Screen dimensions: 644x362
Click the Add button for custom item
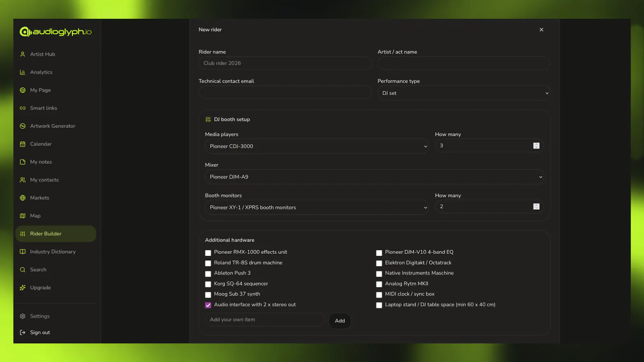[340, 321]
